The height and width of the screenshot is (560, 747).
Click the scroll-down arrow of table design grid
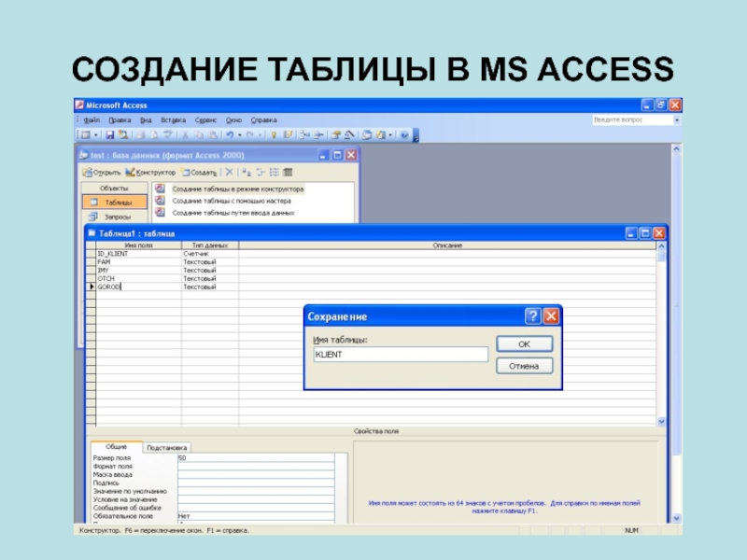[661, 422]
